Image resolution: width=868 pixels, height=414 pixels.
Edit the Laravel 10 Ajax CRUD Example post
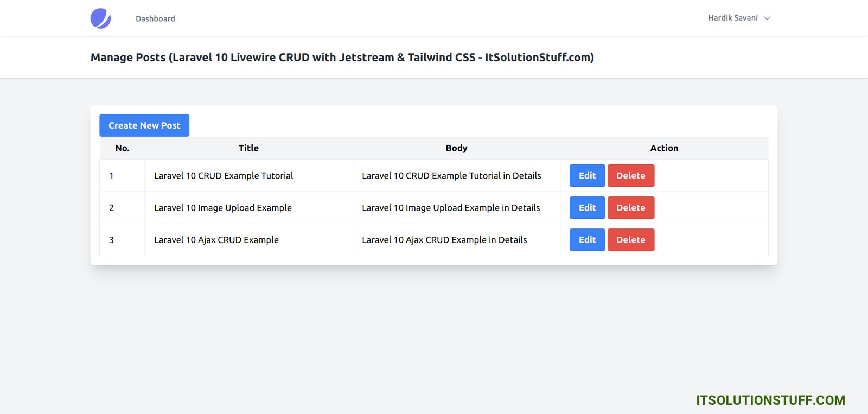point(587,240)
